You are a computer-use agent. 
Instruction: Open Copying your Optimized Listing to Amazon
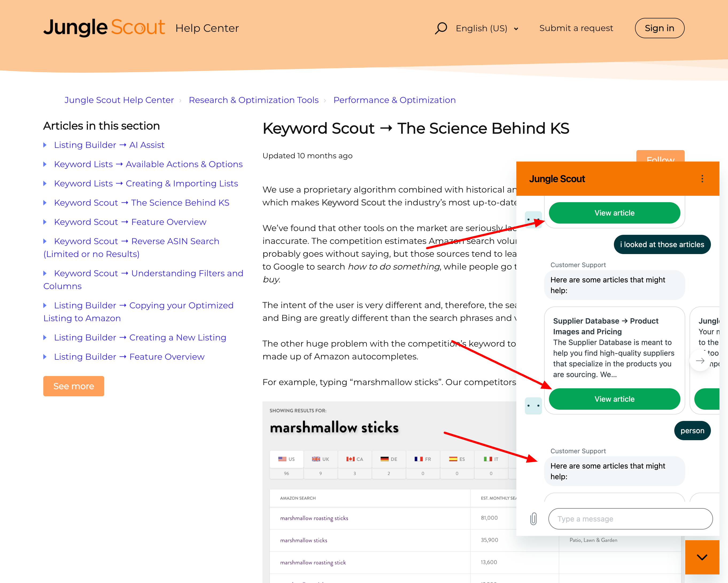(x=138, y=312)
